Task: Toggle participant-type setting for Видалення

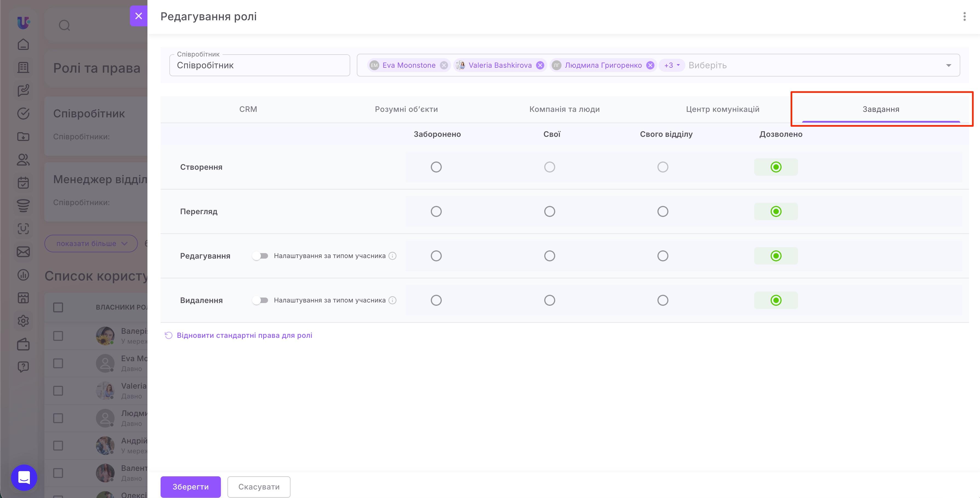Action: point(260,300)
